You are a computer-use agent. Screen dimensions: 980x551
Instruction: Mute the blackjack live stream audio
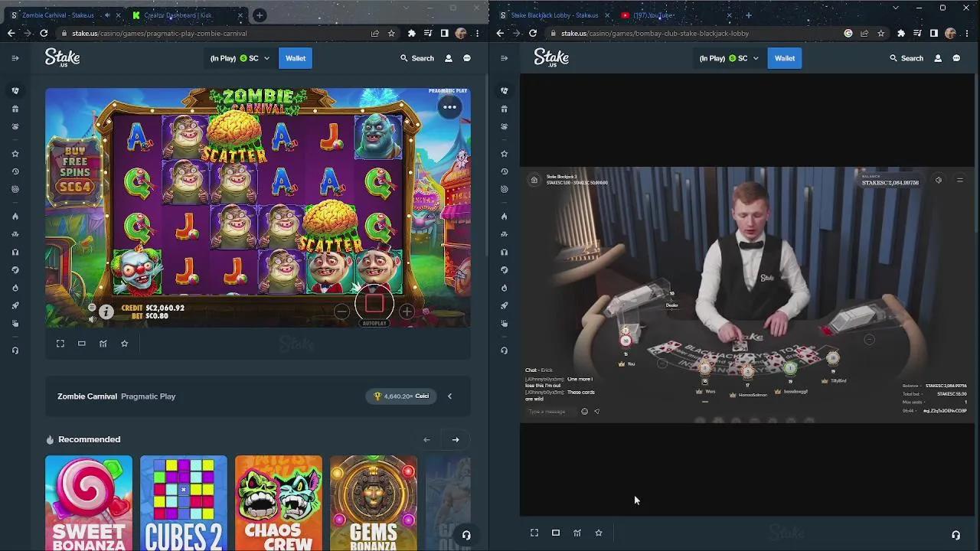[939, 180]
